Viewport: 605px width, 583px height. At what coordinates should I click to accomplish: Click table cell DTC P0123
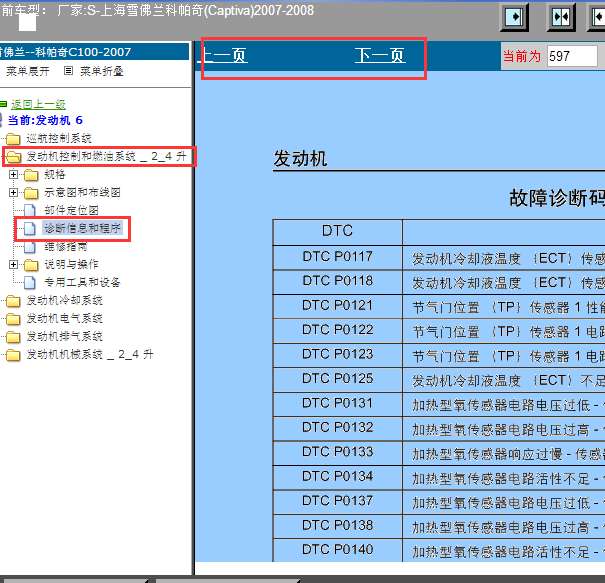(x=338, y=354)
